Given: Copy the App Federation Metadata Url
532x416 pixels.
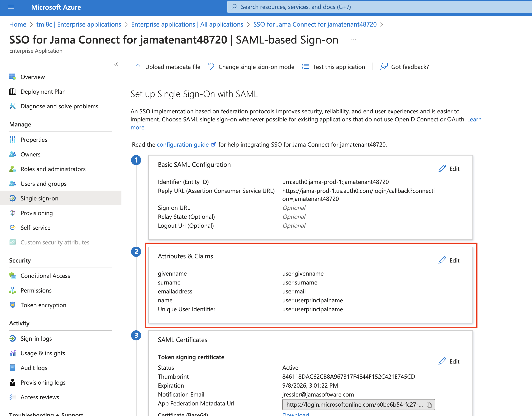Looking at the screenshot, I should point(429,405).
